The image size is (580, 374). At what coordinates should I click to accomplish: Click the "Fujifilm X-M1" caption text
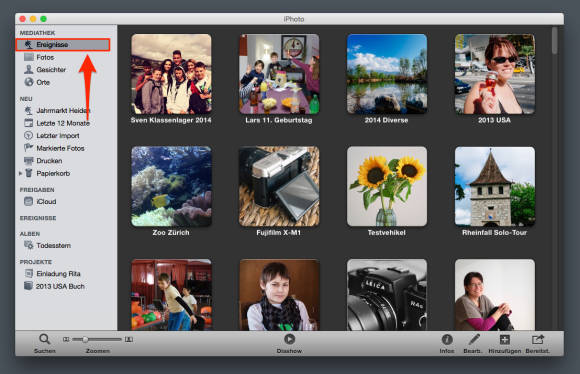click(x=279, y=233)
